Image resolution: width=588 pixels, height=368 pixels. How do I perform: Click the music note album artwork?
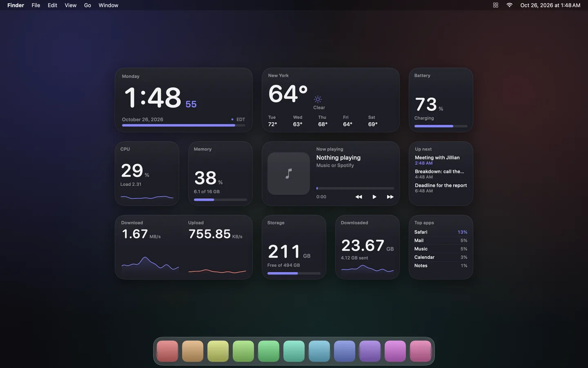(x=289, y=173)
